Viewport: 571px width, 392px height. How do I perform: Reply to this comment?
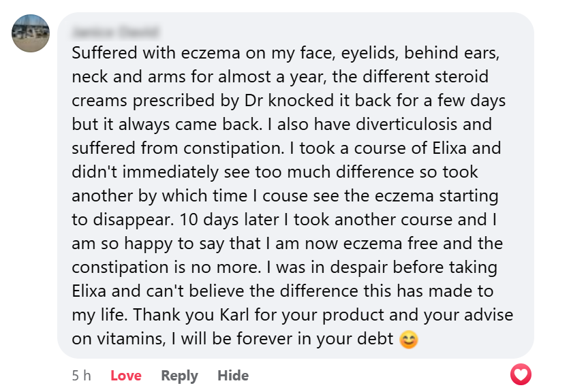pyautogui.click(x=179, y=376)
